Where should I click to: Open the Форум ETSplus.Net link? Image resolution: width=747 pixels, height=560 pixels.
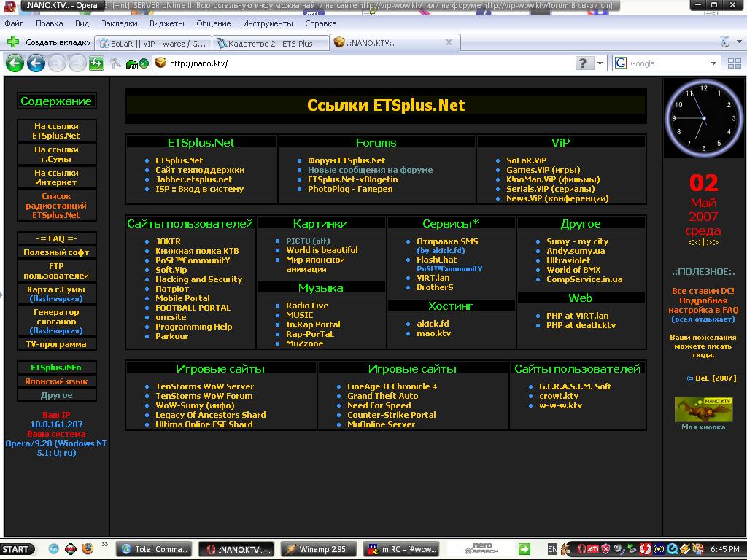point(346,160)
